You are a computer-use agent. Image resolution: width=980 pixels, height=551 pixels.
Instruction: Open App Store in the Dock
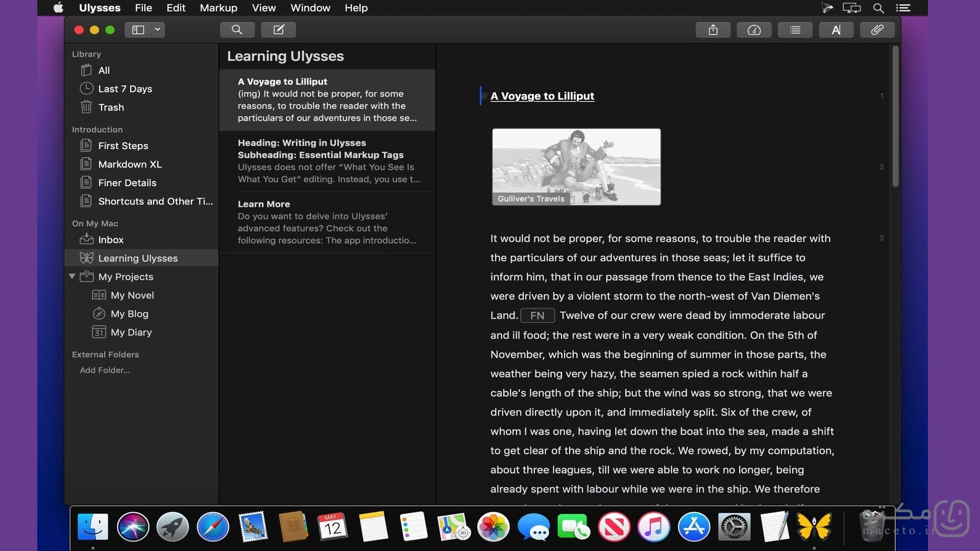(x=694, y=527)
